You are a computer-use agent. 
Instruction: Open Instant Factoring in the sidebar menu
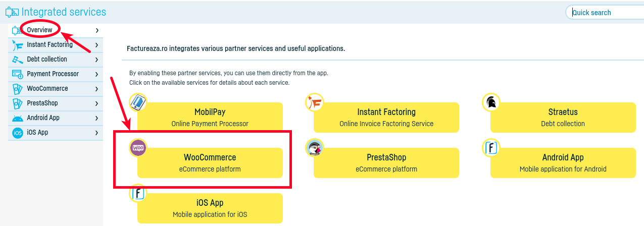point(49,45)
